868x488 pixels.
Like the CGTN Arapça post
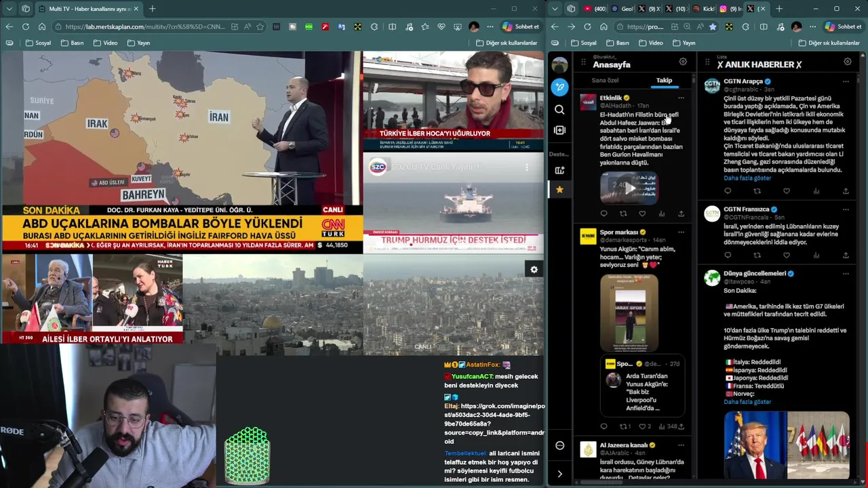787,191
